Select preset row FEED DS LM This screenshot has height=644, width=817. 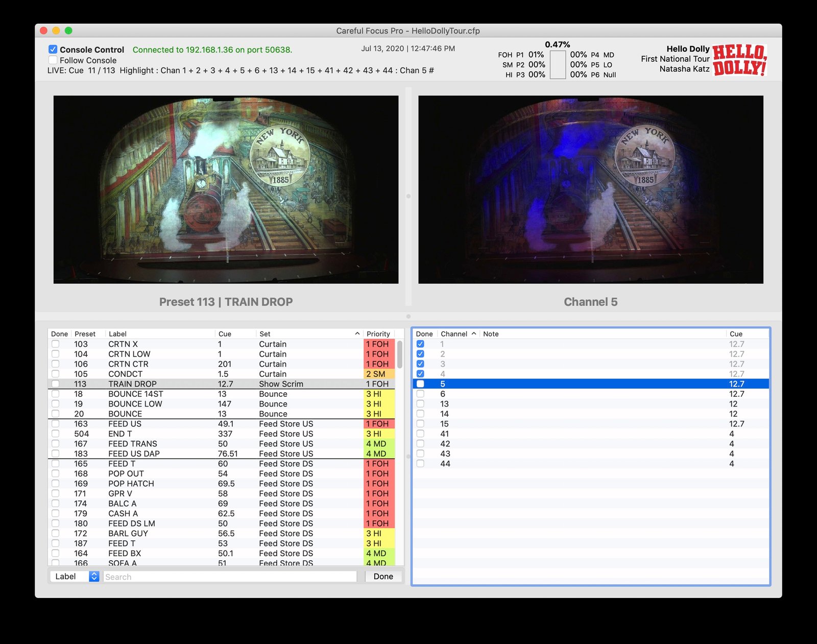pyautogui.click(x=222, y=523)
